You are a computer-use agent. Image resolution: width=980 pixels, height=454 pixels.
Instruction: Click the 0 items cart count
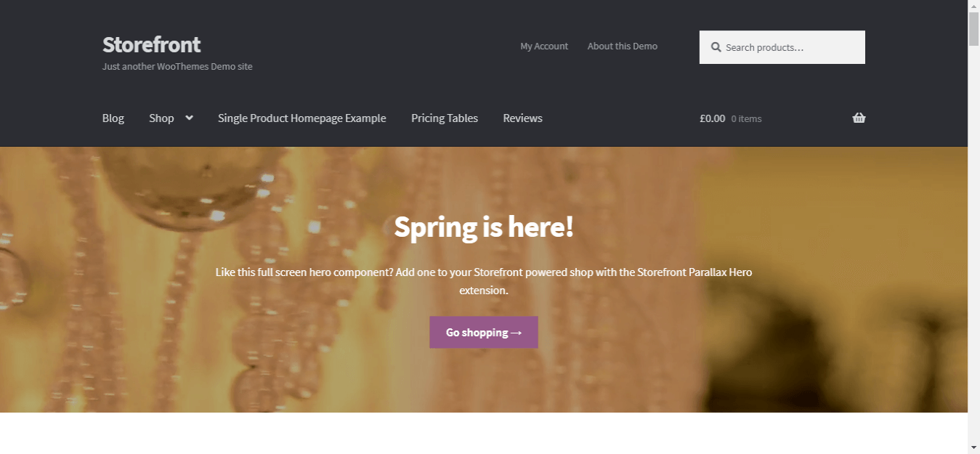coord(747,118)
